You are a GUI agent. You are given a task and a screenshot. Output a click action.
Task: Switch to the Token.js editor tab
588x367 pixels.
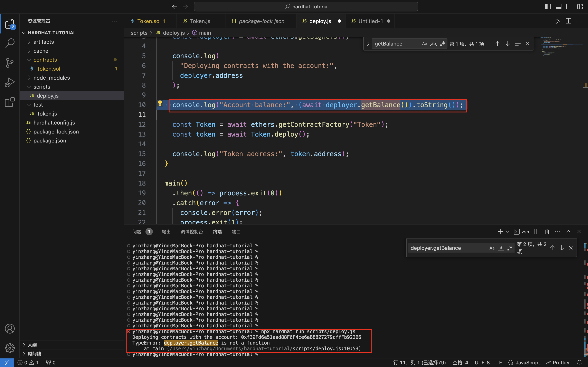[x=201, y=21]
